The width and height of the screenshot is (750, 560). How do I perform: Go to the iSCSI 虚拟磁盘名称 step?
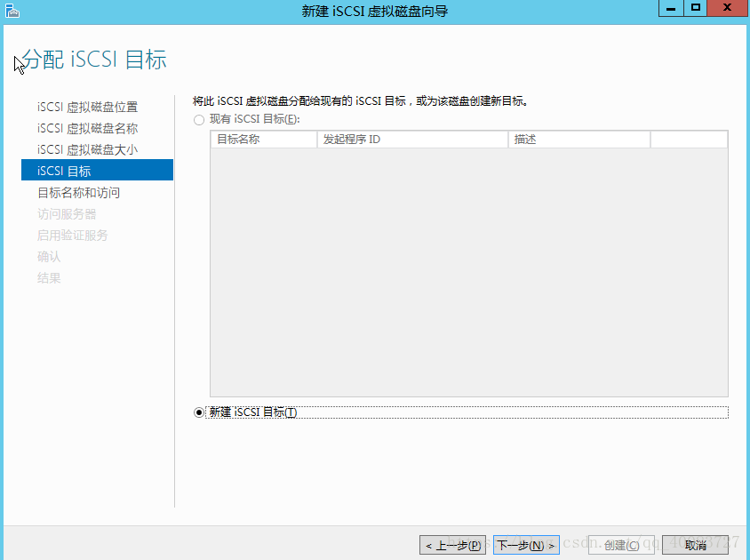(88, 128)
